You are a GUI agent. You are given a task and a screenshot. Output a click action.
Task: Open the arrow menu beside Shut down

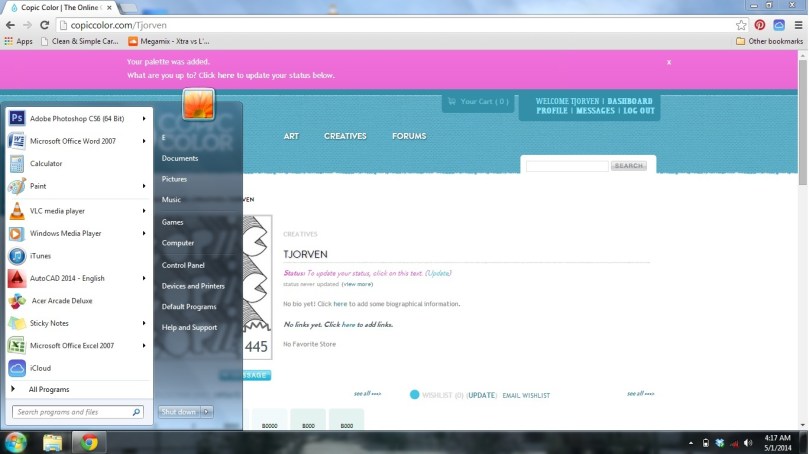click(207, 411)
